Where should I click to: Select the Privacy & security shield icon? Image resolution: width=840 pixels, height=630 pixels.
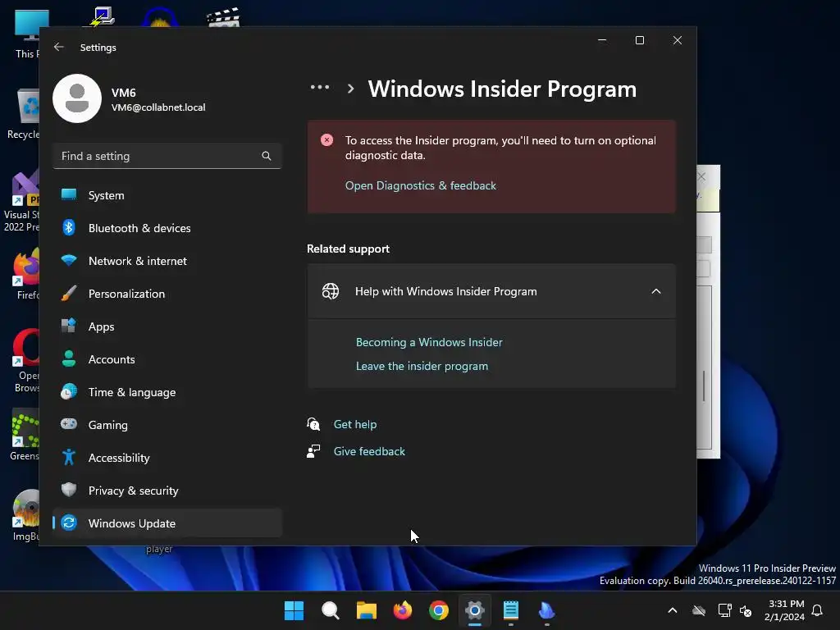point(69,491)
